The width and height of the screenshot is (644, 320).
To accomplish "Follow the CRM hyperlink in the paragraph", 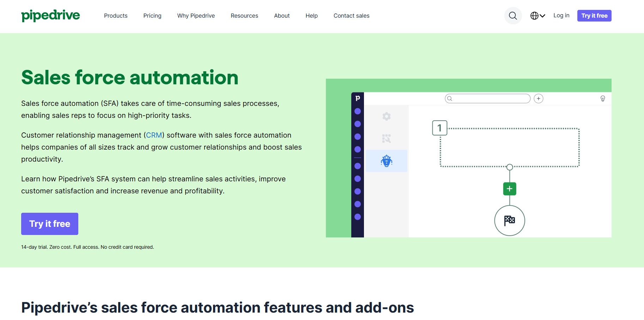I will 154,135.
